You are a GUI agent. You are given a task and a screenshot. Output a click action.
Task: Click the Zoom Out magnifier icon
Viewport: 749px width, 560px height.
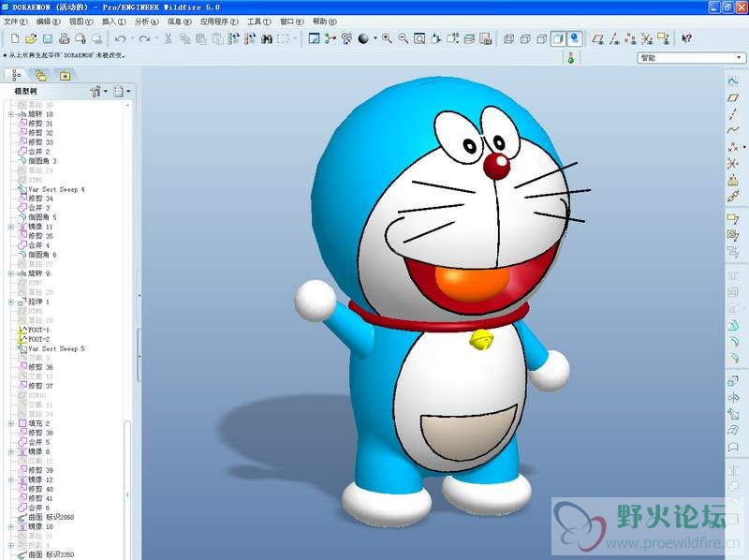pyautogui.click(x=404, y=38)
